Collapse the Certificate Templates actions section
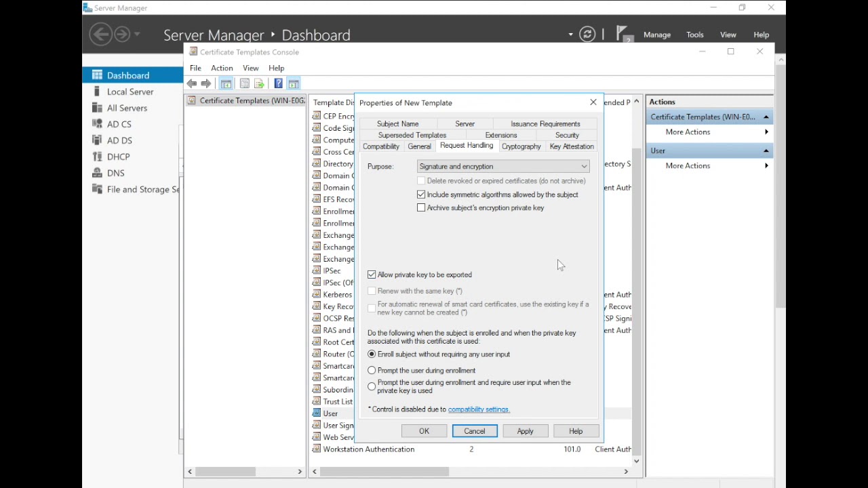The height and width of the screenshot is (488, 868). click(766, 117)
